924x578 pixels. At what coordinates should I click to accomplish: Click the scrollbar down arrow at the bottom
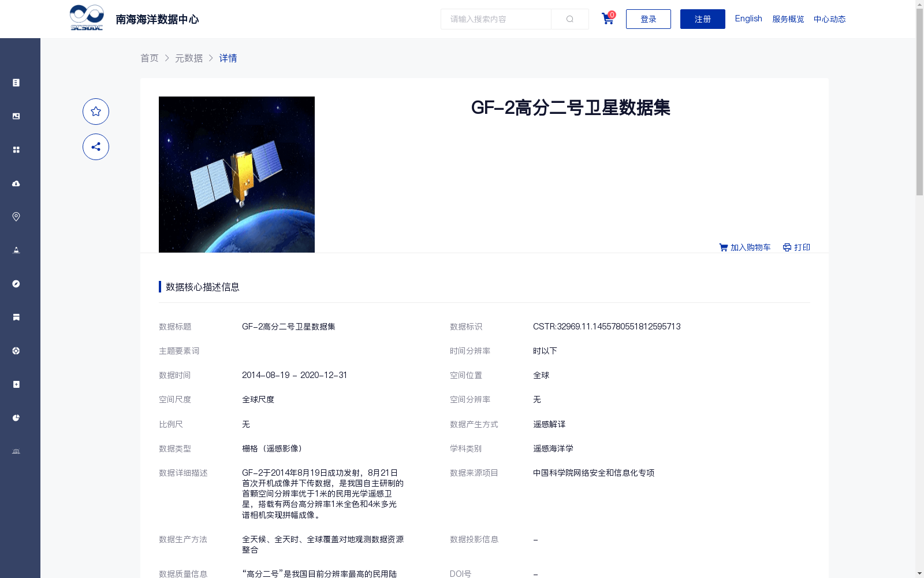coord(919,573)
